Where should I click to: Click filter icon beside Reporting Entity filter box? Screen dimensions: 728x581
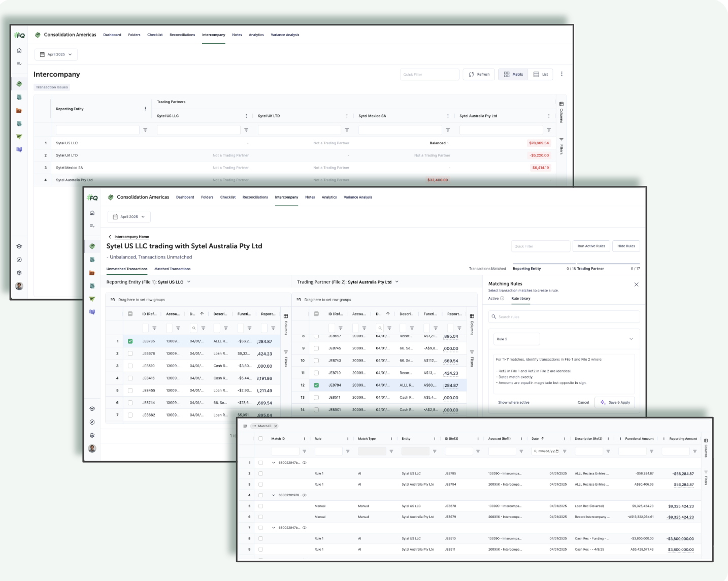145,130
